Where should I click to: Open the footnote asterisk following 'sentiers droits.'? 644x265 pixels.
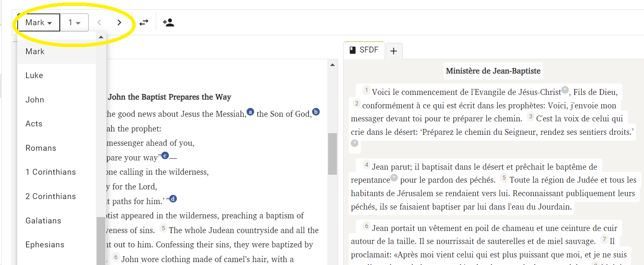355,144
